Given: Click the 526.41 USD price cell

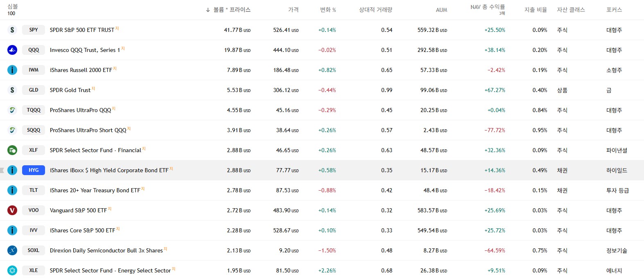Looking at the screenshot, I should (x=286, y=30).
